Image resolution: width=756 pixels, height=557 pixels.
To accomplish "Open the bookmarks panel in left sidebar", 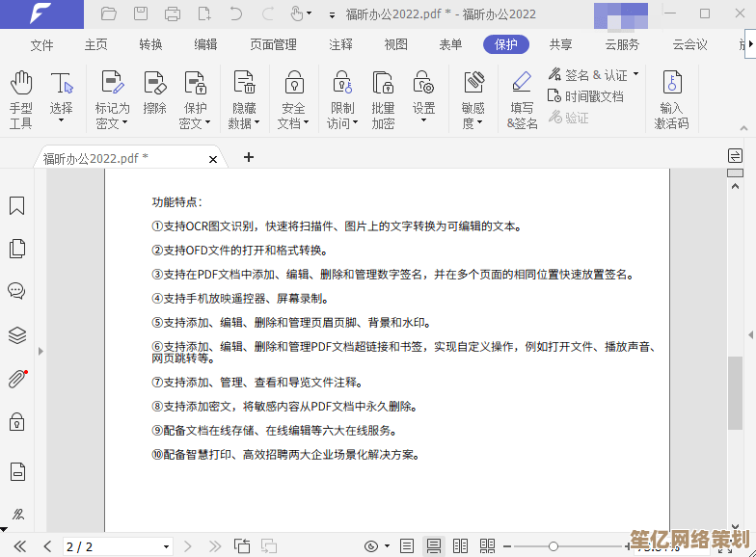I will pyautogui.click(x=16, y=206).
